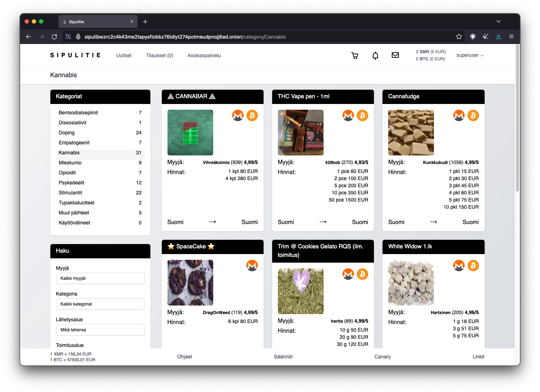
Task: Click the shield icon in the browser toolbar
Action: (x=473, y=37)
